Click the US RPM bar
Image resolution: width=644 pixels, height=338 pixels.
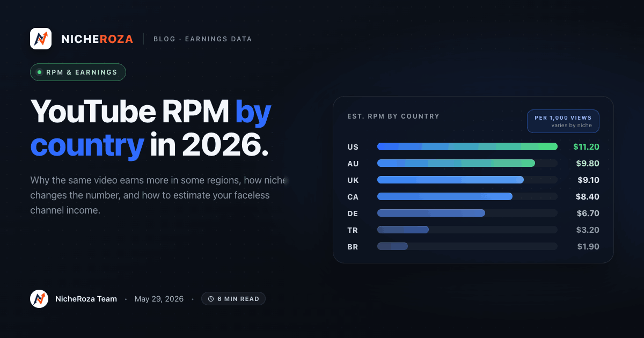(x=467, y=146)
